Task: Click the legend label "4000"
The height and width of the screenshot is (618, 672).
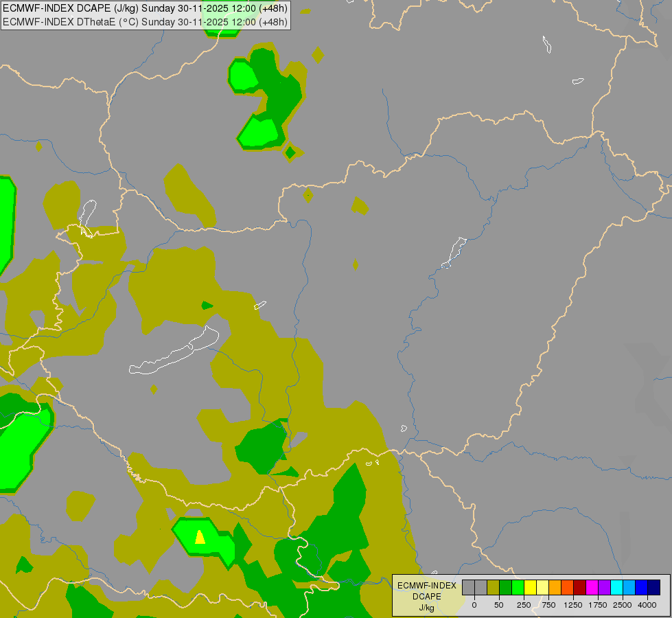Action: tap(647, 605)
